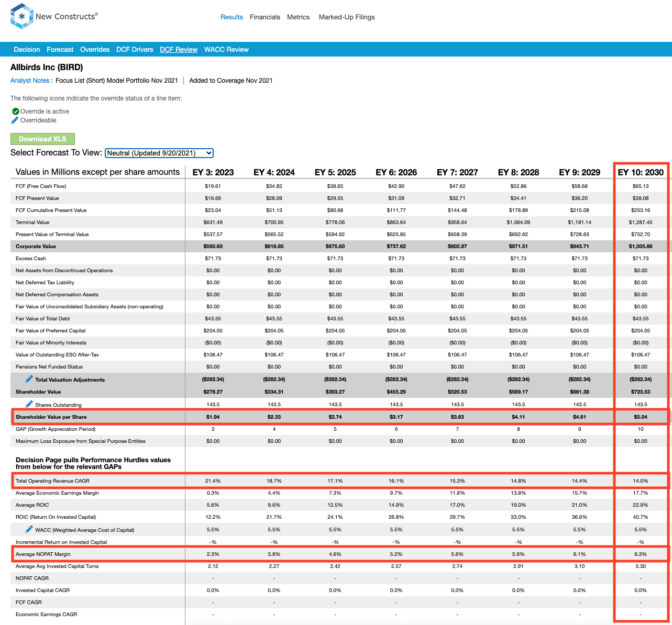Click the 3.30 Invested Capital Turns cell
The height and width of the screenshot is (625, 672).
click(641, 566)
